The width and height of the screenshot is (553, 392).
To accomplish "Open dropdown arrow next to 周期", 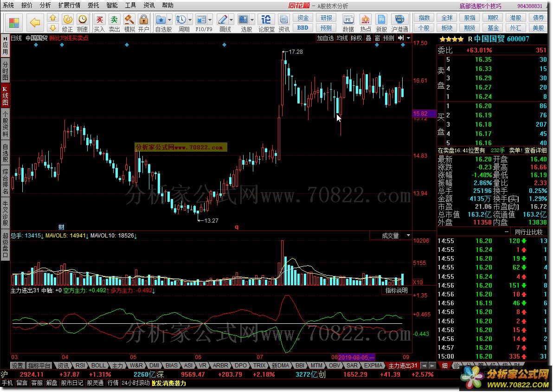I will (190, 20).
